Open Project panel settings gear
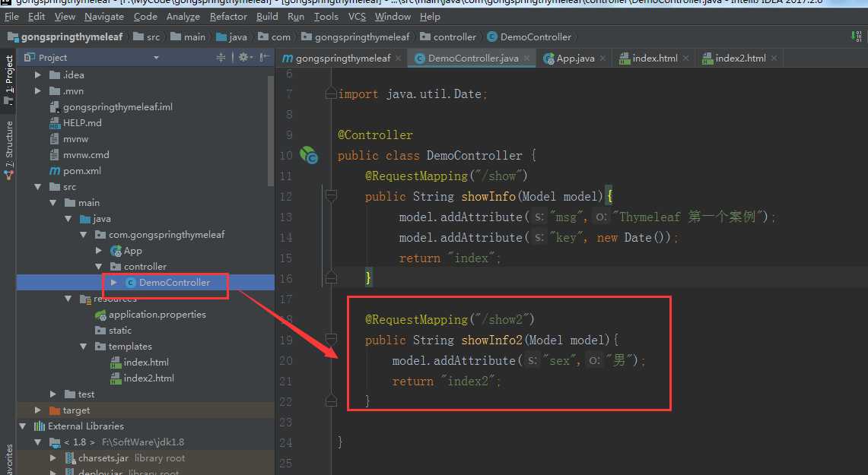 tap(244, 58)
